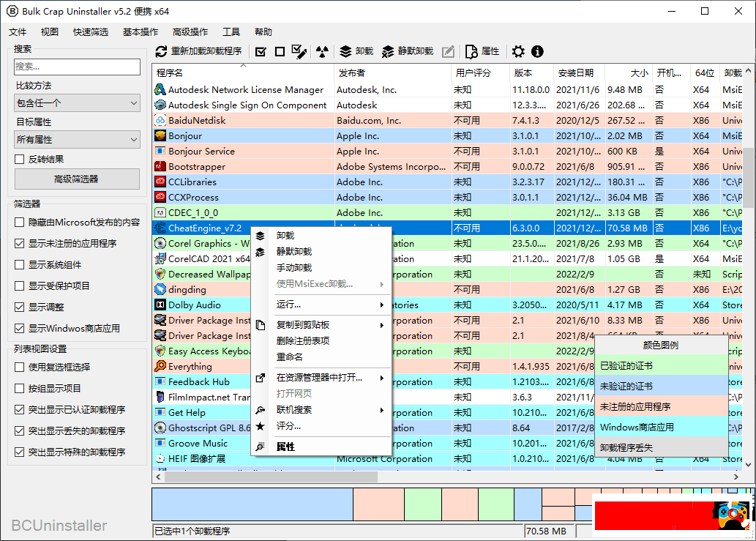
Task: Click the BaiduNetdisk cloud icon
Action: (x=160, y=121)
